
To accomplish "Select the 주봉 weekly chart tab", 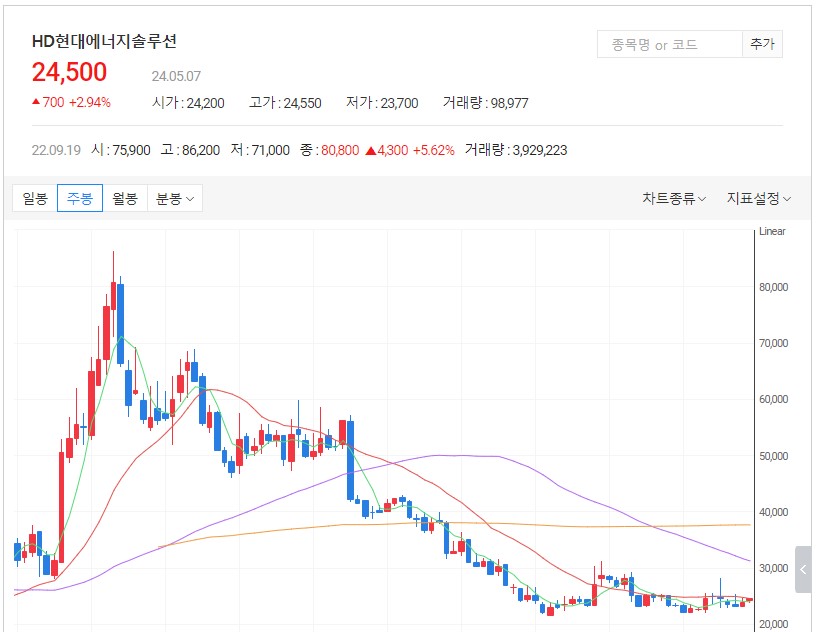I will pos(78,197).
